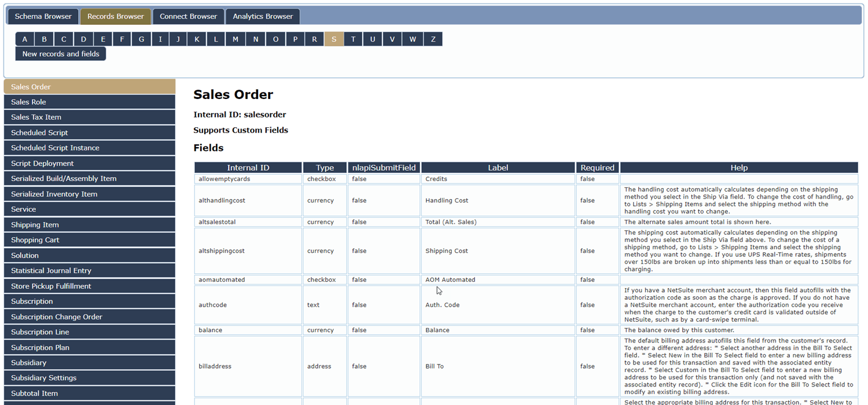Select letter E in alphabet index
The image size is (868, 405).
[103, 39]
